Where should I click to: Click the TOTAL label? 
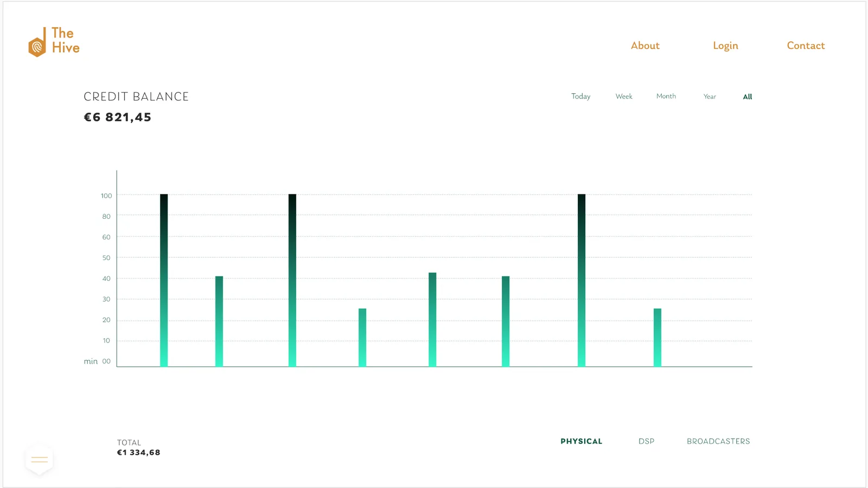pyautogui.click(x=129, y=442)
